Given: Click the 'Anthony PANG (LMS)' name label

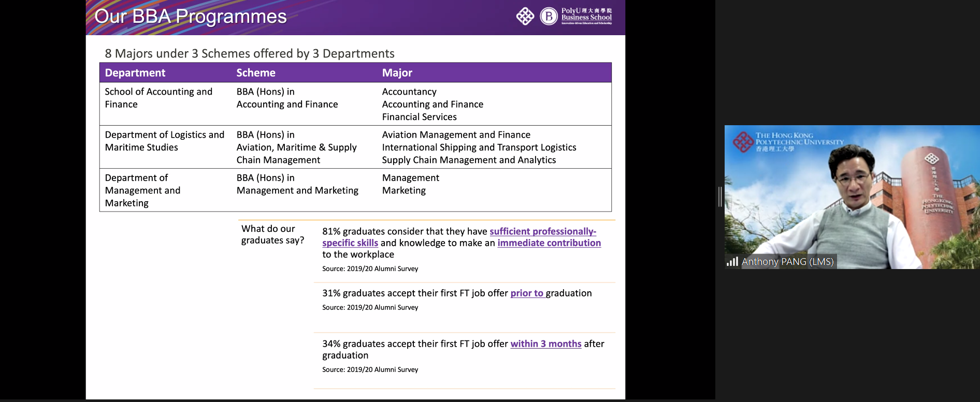Looking at the screenshot, I should click(x=787, y=261).
